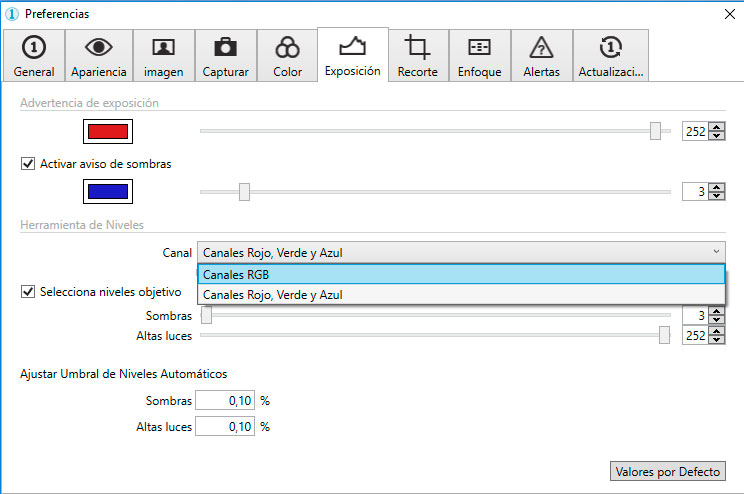Click the Sombras threshold percentage field
This screenshot has width=744, height=494.
tap(225, 400)
